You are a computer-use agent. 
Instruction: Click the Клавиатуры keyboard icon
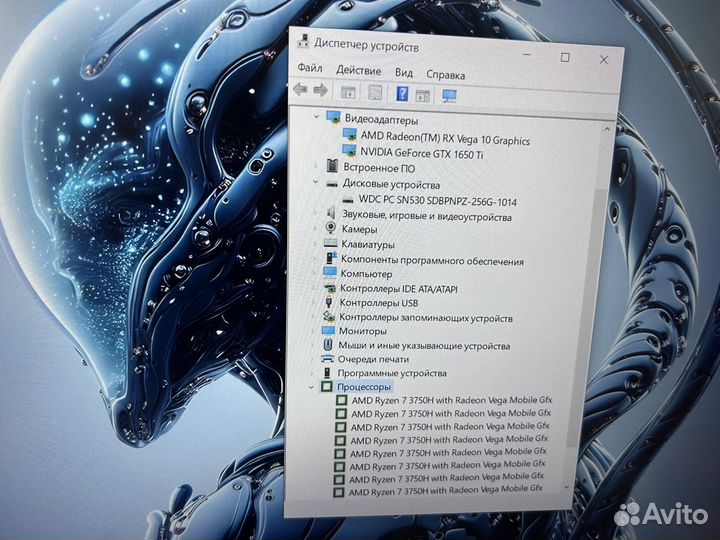coord(331,243)
